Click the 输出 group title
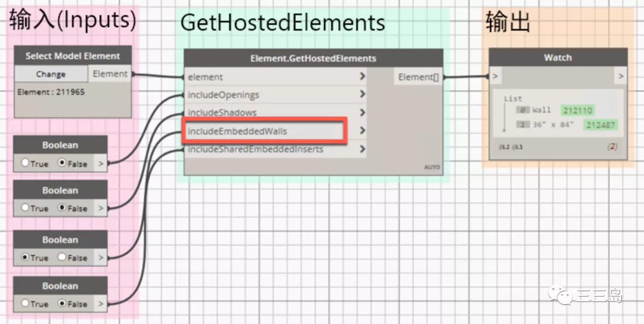The image size is (644, 324). (507, 21)
